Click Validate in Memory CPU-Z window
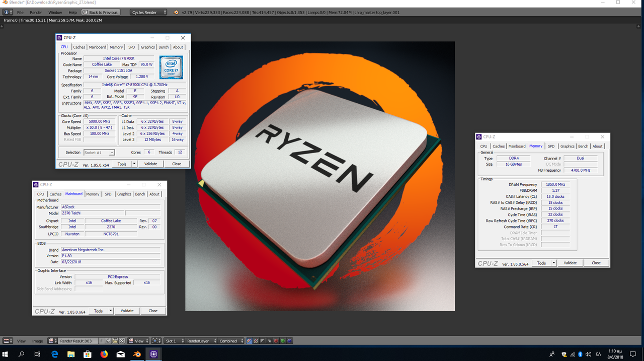The width and height of the screenshot is (644, 361). pos(570,263)
